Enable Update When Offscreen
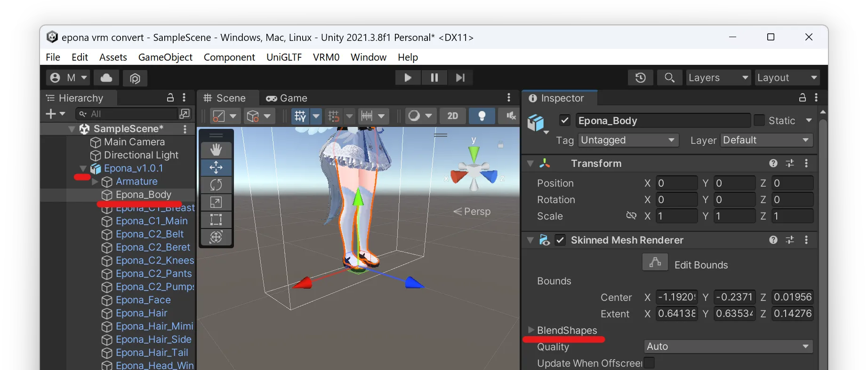 tap(649, 363)
